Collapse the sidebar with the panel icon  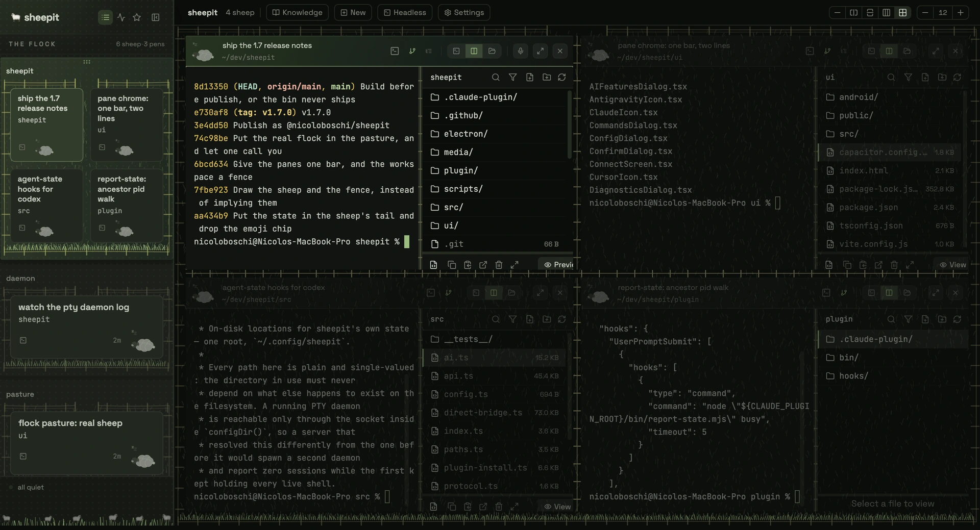click(x=156, y=17)
